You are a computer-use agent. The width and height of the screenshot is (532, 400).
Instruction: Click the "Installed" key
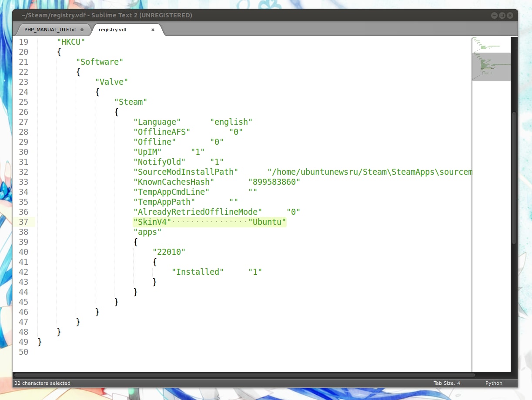(197, 272)
